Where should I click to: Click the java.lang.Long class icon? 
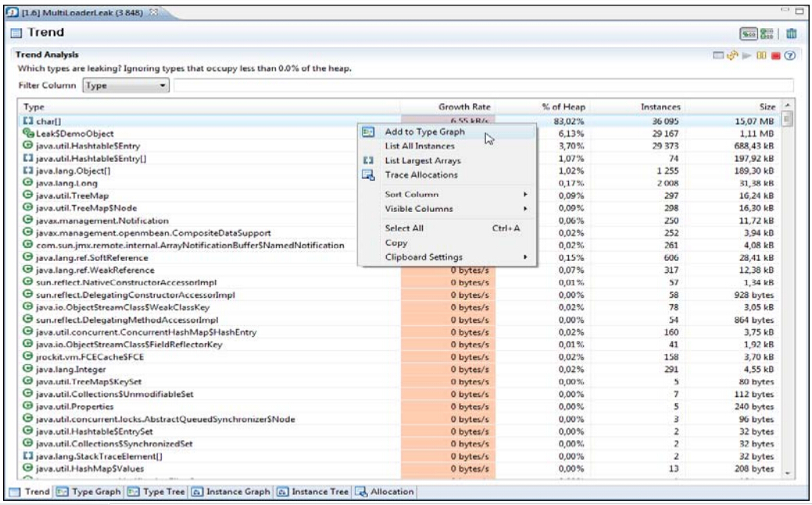click(x=28, y=183)
